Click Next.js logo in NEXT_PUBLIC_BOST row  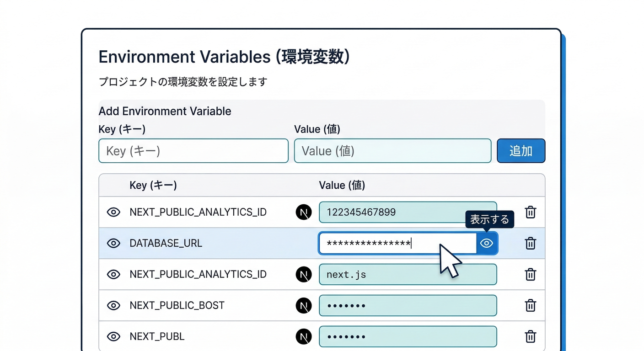(x=304, y=305)
